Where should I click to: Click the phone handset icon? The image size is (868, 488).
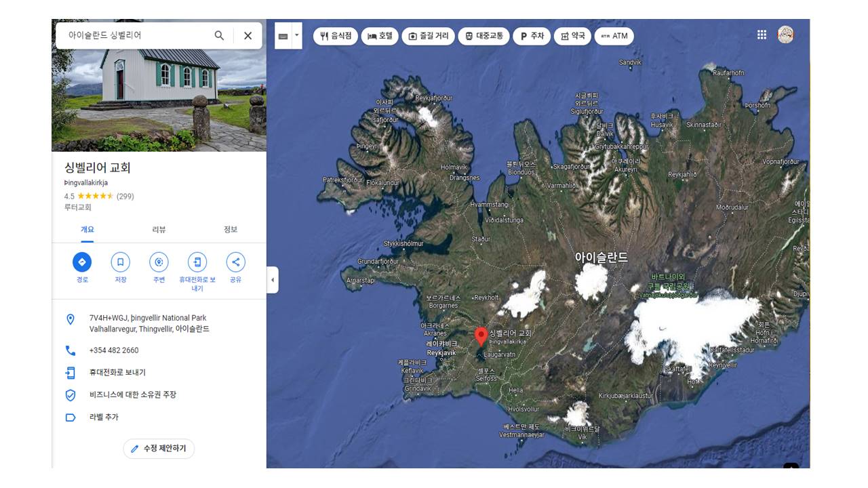(x=71, y=350)
